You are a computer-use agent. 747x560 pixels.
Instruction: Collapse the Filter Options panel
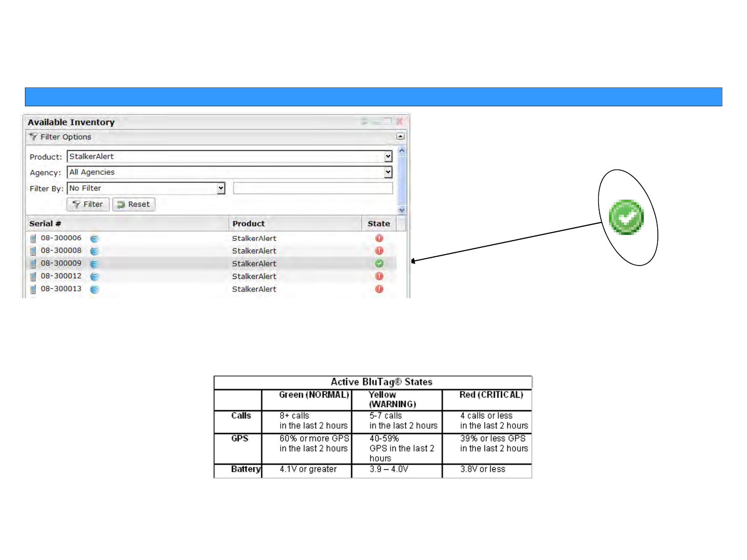tap(400, 136)
